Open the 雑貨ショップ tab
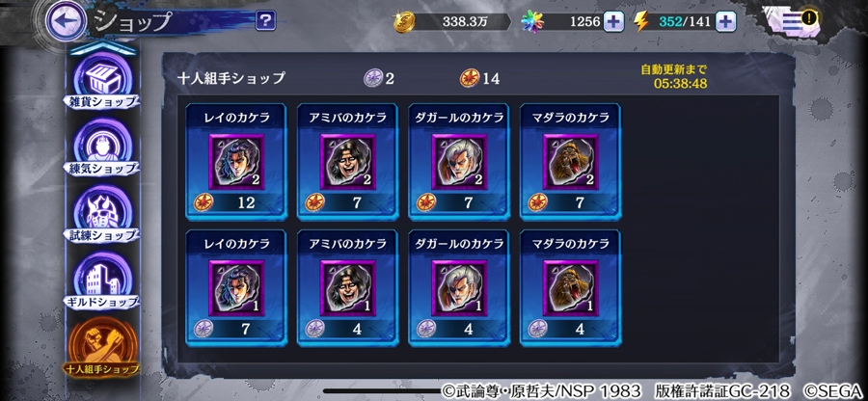Viewport: 868px width, 401px height. point(103,82)
